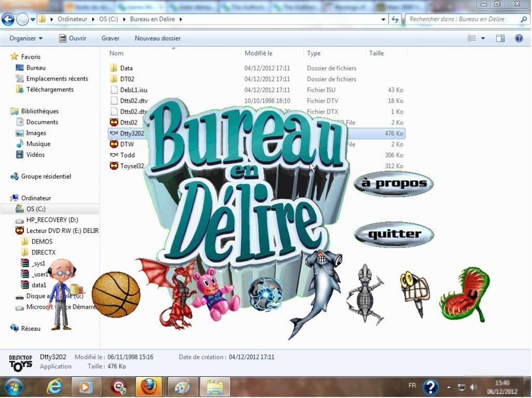This screenshot has height=398, width=532.
Task: Open Paint from the taskbar
Action: (182, 387)
